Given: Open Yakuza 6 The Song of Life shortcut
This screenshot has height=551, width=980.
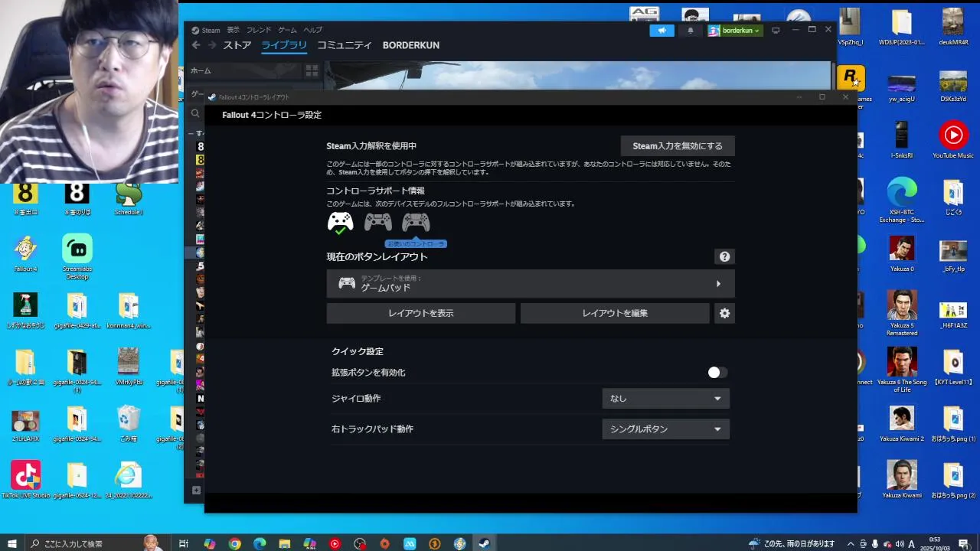Looking at the screenshot, I should pyautogui.click(x=902, y=370).
